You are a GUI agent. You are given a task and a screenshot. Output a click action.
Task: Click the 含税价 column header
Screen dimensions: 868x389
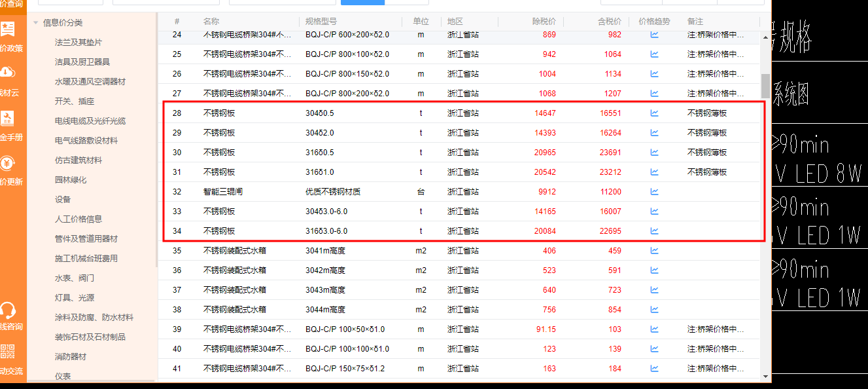(610, 22)
